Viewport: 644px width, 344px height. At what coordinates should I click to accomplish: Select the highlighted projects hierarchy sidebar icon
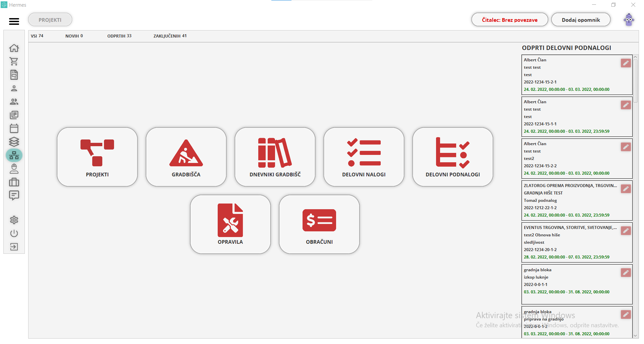(x=14, y=155)
